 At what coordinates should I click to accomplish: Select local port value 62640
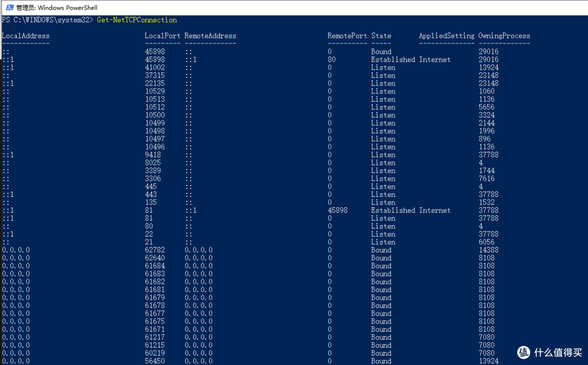click(x=155, y=258)
